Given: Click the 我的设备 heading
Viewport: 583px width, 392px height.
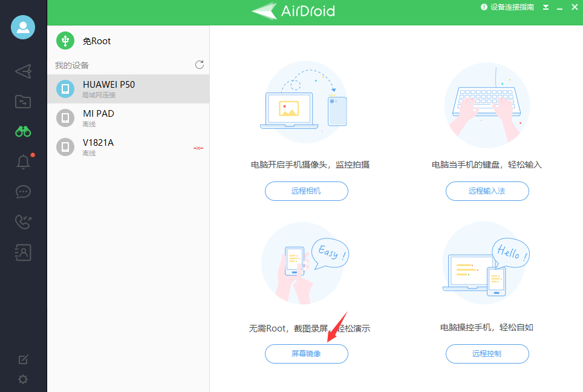Looking at the screenshot, I should pyautogui.click(x=72, y=65).
